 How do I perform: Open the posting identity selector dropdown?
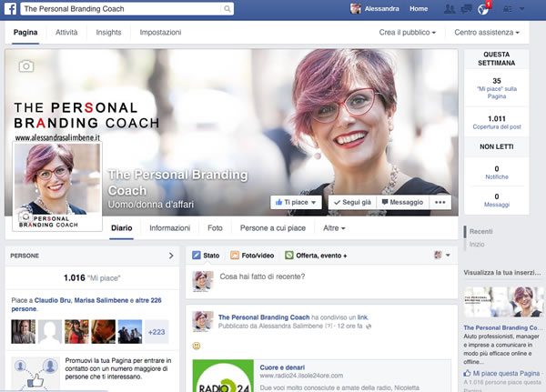pyautogui.click(x=442, y=256)
